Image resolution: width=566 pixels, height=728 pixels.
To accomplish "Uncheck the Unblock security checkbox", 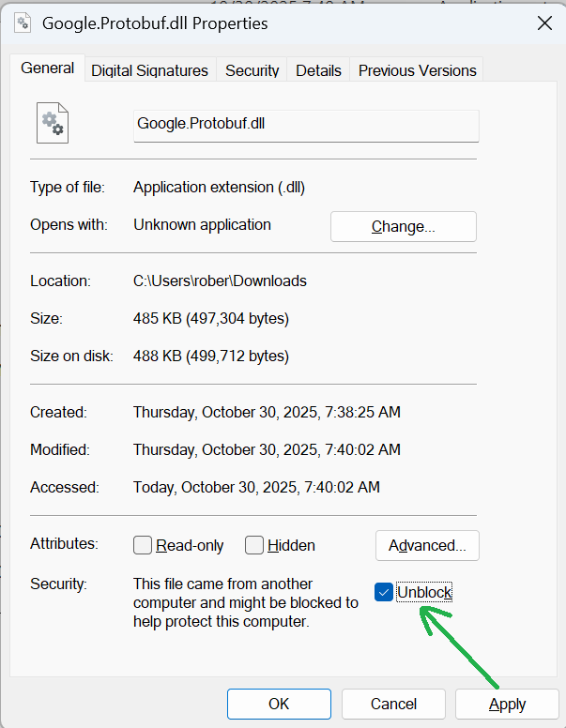I will [x=384, y=592].
